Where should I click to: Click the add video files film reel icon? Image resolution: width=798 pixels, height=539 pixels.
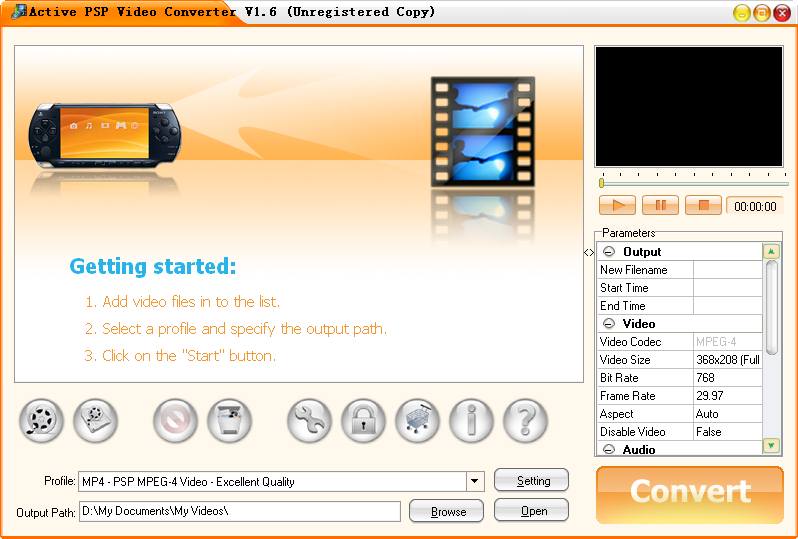click(x=41, y=421)
